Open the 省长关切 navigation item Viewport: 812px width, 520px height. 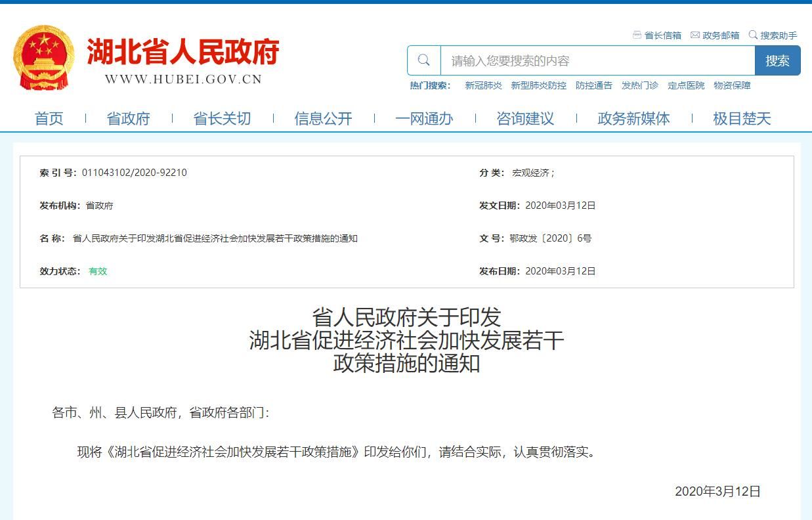point(222,119)
